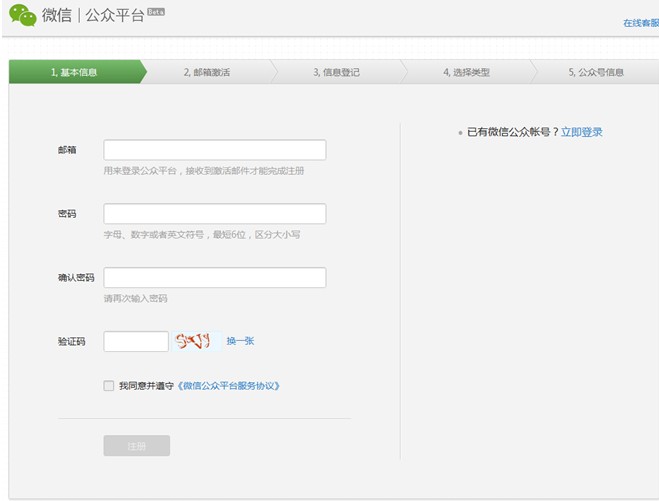The image size is (659, 501).
Task: Click the 我同意并遵守 checkbox label text
Action: [146, 386]
